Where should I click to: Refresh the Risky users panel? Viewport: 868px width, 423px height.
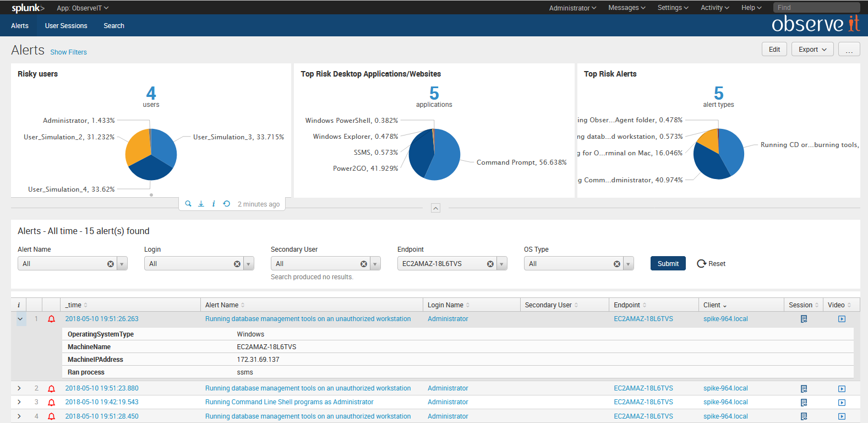coord(226,204)
